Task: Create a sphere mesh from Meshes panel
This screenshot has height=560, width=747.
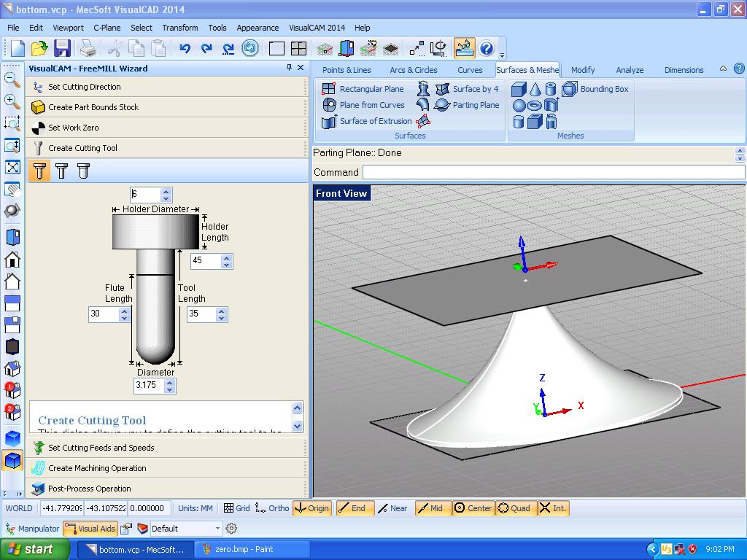Action: tap(519, 106)
